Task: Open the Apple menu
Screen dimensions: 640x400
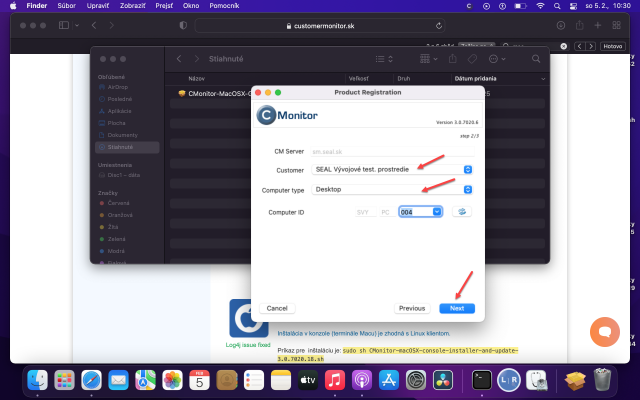Action: 13,6
